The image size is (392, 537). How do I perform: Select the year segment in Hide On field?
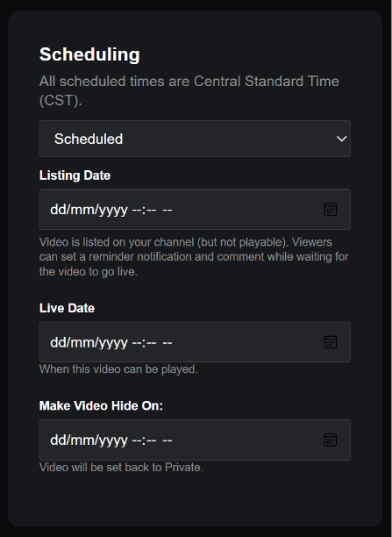coord(109,440)
